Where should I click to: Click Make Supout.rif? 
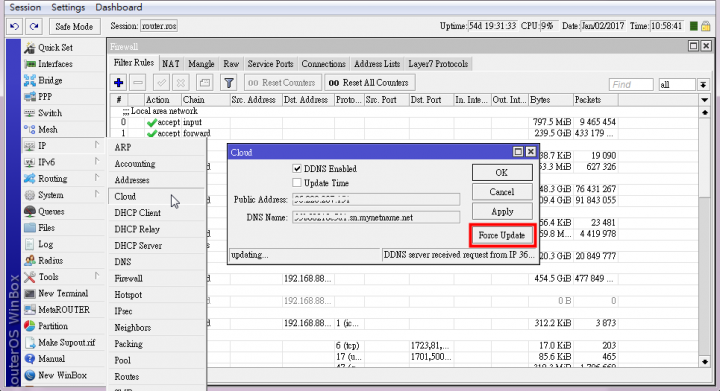coord(67,343)
